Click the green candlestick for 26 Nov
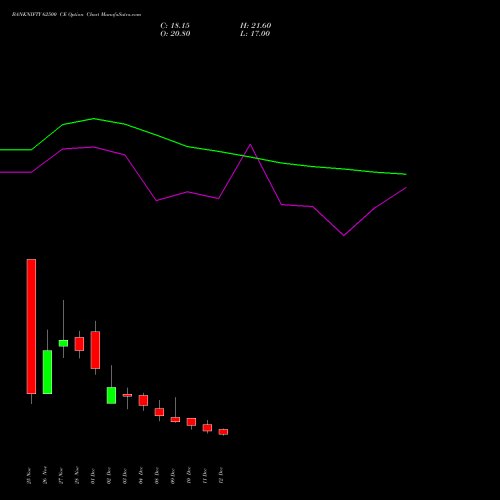Viewport: 500px width, 500px height. 47,372
